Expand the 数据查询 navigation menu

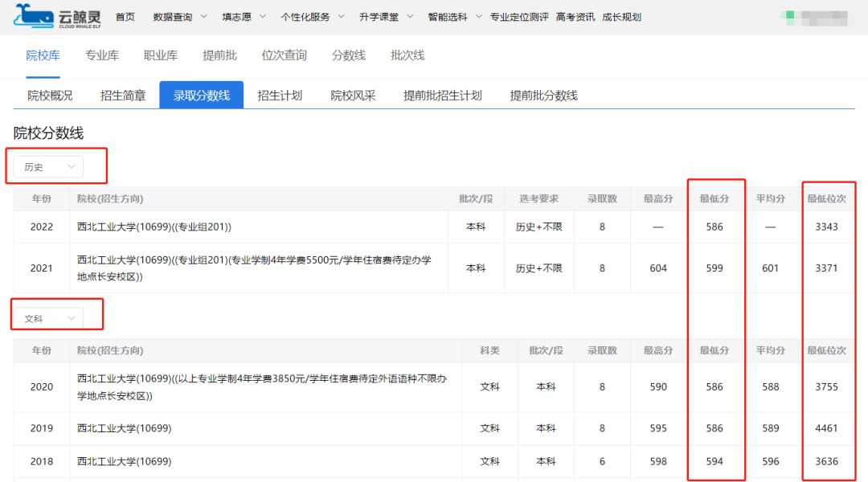pos(173,16)
